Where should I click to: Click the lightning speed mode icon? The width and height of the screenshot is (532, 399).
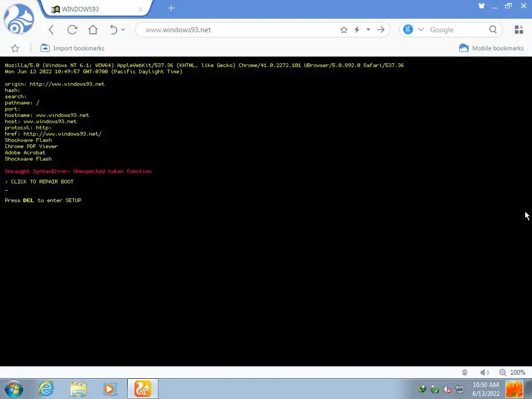point(357,30)
